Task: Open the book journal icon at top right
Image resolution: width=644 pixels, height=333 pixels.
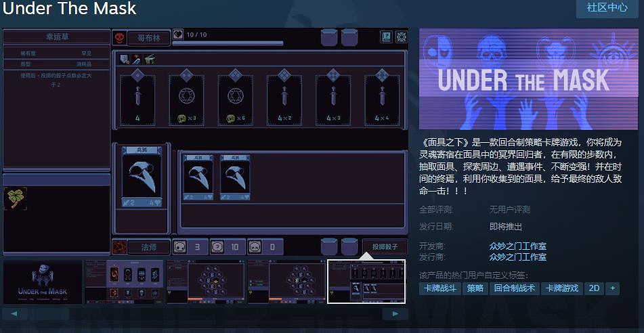Action: (386, 37)
